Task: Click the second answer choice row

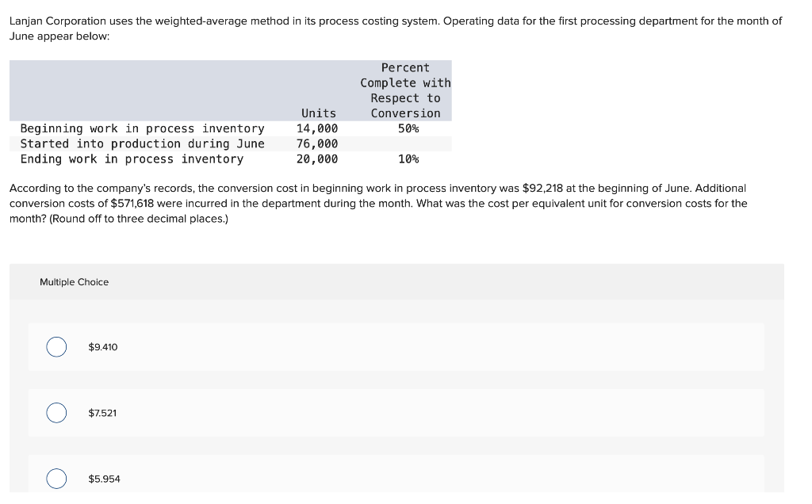Action: click(x=396, y=412)
